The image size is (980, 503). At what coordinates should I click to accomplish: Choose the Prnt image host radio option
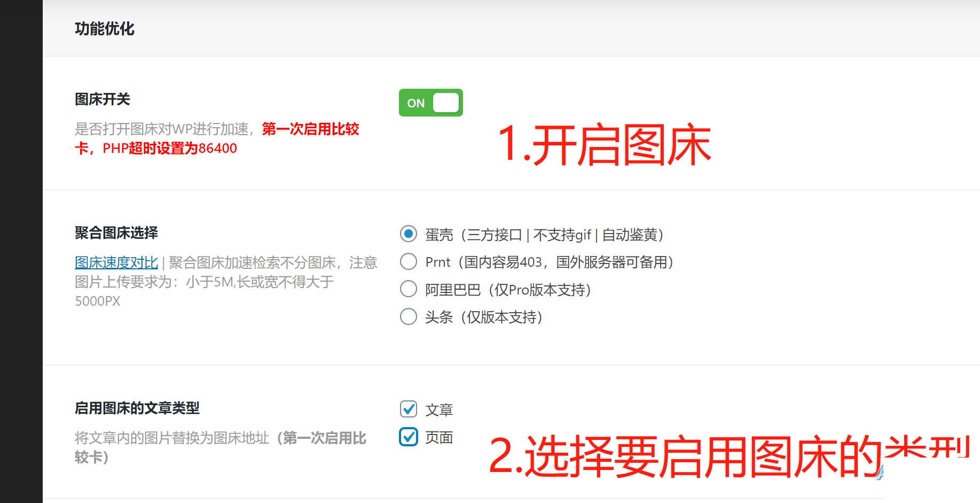point(409,262)
